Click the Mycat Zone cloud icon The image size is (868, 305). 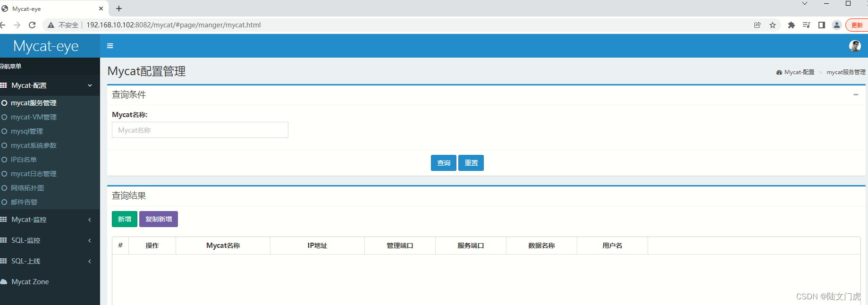click(4, 282)
